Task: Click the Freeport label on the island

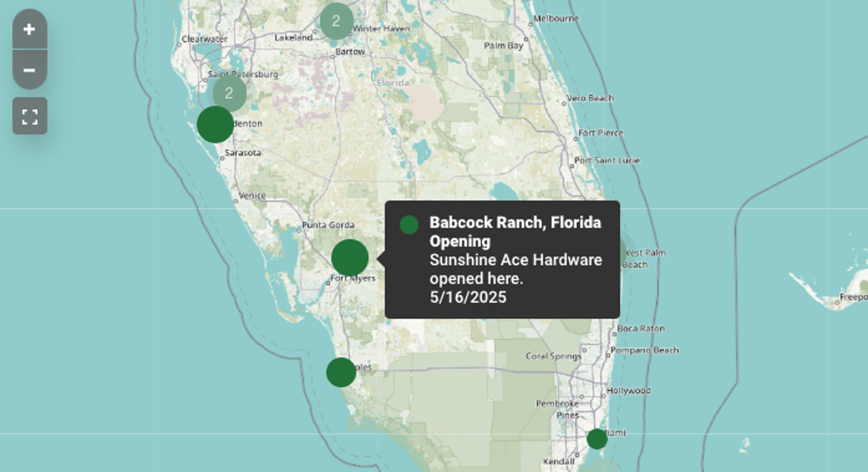Action: pos(854,297)
